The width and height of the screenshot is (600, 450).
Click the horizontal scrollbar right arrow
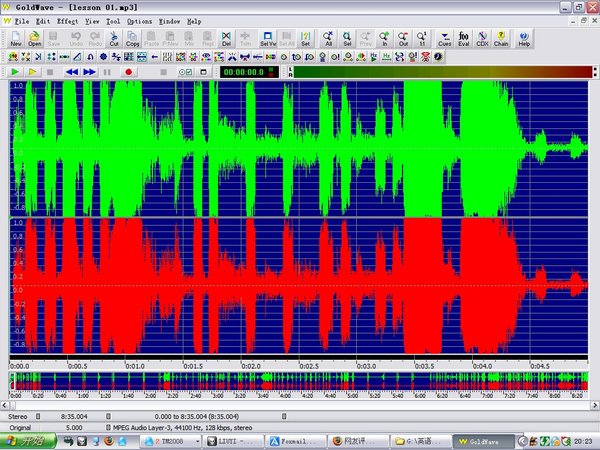tap(595, 405)
